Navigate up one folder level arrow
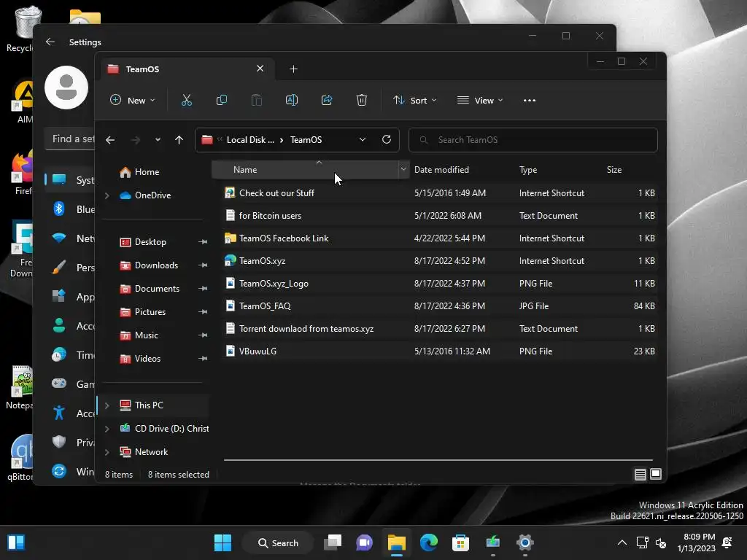This screenshot has width=747, height=560. tap(179, 140)
